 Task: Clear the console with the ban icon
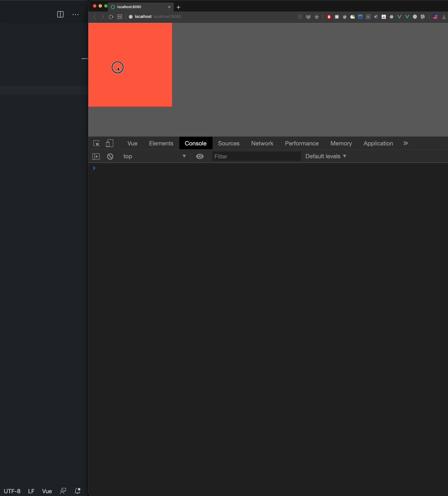pyautogui.click(x=110, y=156)
